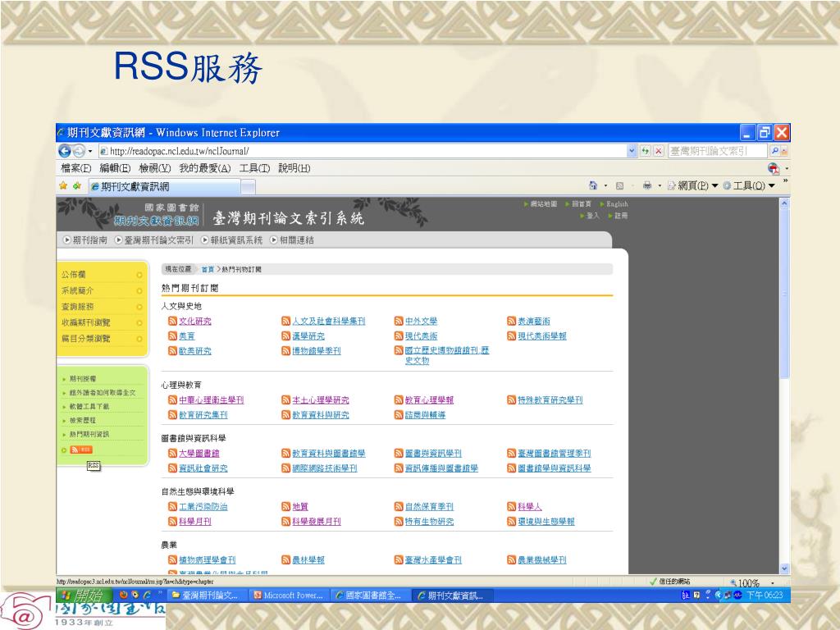
Task: Click the 首頁 breadcrumb link
Action: (208, 269)
